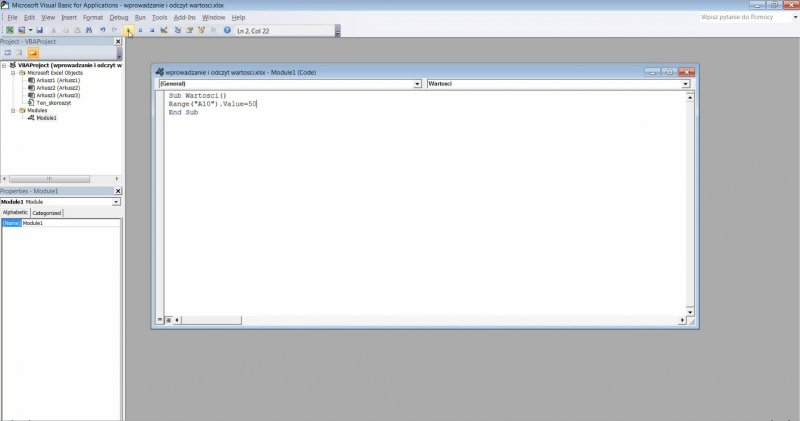Click the View Code icon in Project panel

7,52
